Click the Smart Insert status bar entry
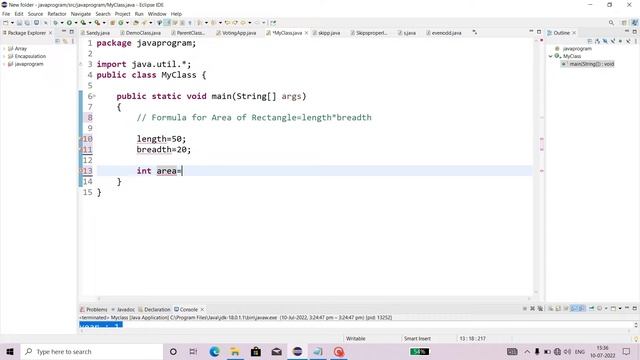 (x=417, y=339)
